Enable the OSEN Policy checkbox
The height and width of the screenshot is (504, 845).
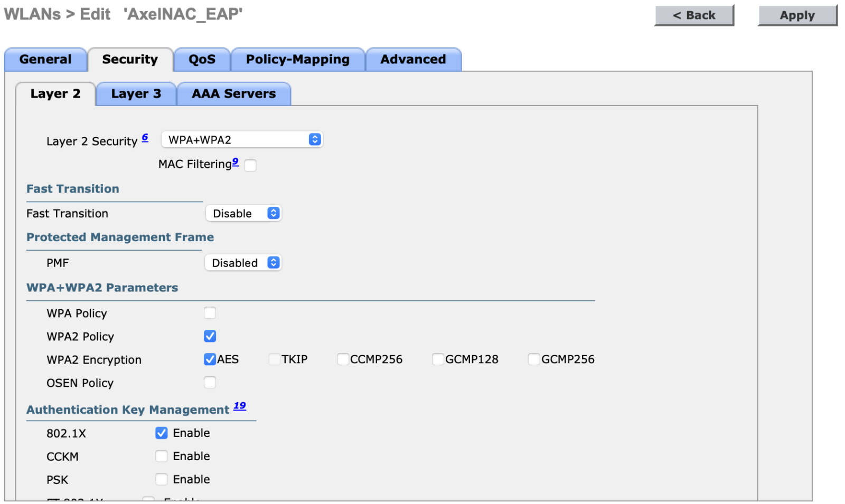click(210, 383)
